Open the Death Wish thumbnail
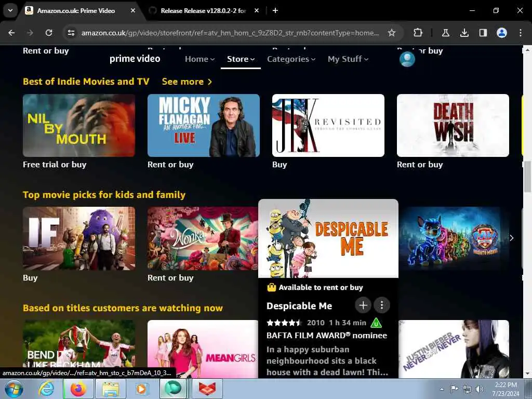 point(453,126)
